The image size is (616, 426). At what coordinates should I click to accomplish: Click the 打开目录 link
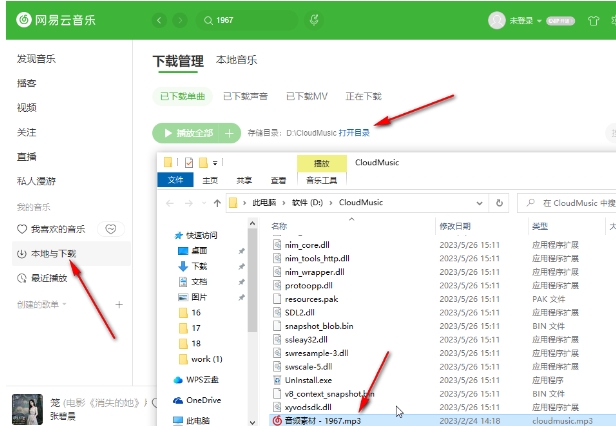click(354, 132)
